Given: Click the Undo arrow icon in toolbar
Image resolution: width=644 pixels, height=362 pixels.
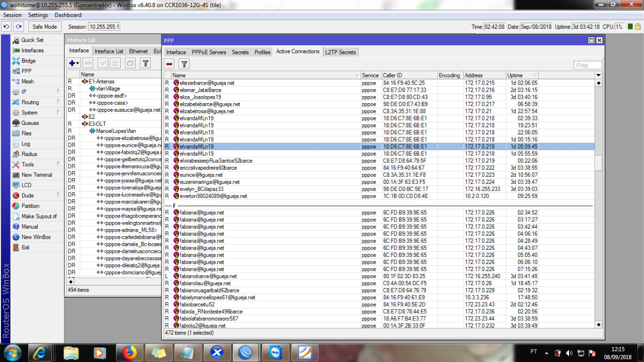Looking at the screenshot, I should [x=7, y=27].
